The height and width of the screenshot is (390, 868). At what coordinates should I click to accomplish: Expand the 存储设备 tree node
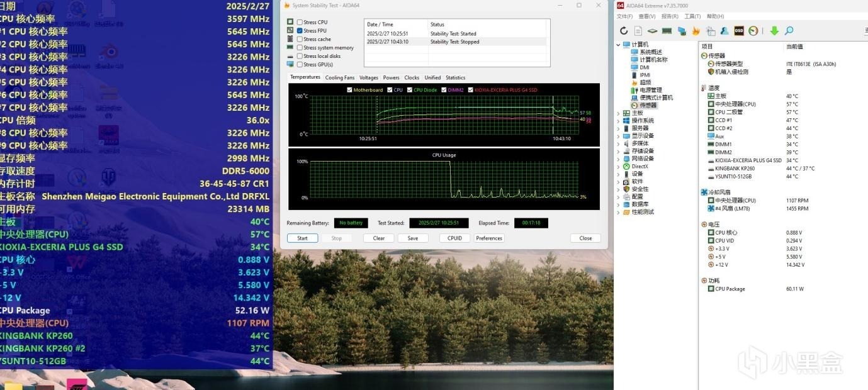(x=618, y=151)
